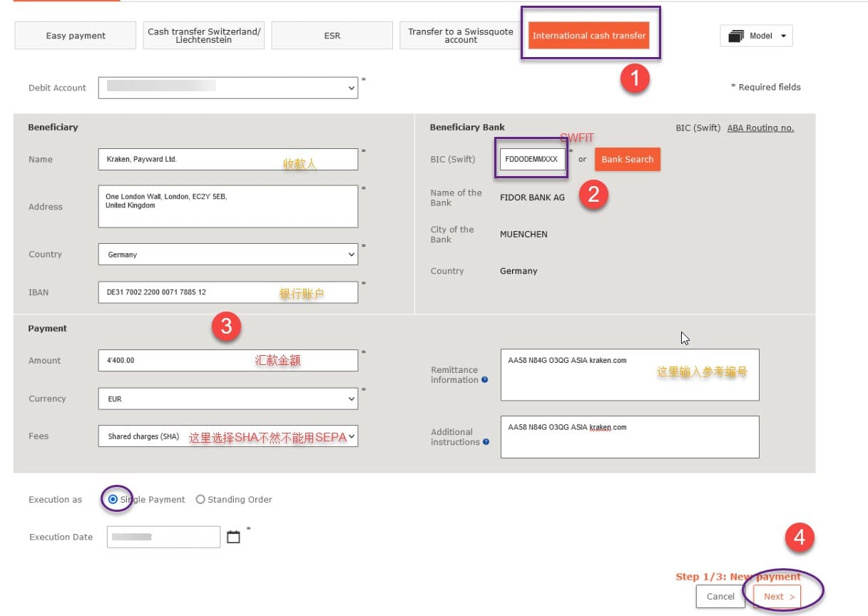The image size is (868, 616).
Task: Click the Cancel button
Action: pyautogui.click(x=720, y=596)
